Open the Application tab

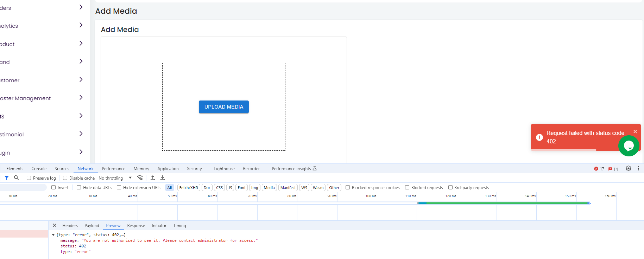168,169
